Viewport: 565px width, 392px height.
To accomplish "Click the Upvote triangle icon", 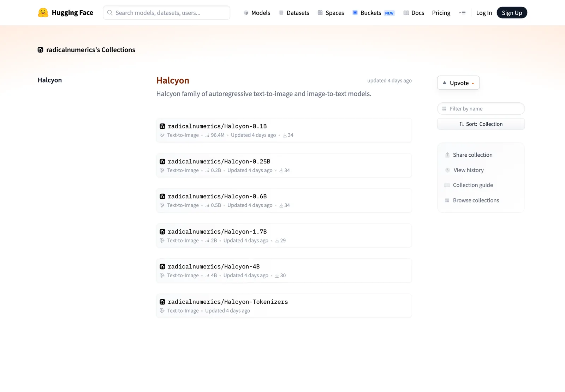I will tap(445, 83).
